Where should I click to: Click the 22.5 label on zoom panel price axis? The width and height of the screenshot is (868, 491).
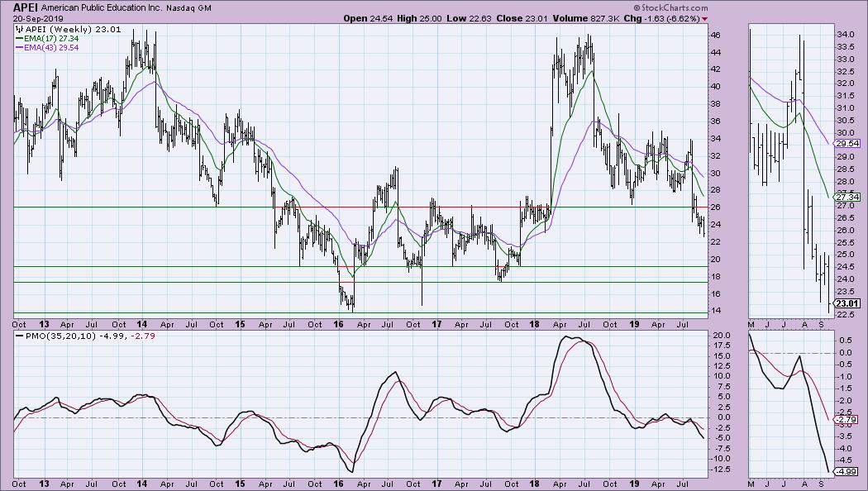pyautogui.click(x=844, y=315)
